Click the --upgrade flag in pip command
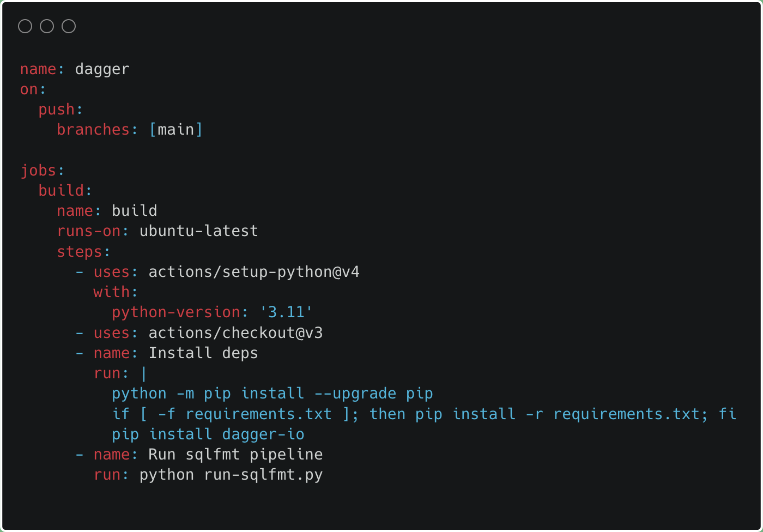Screen dimensions: 763x532 355,394
